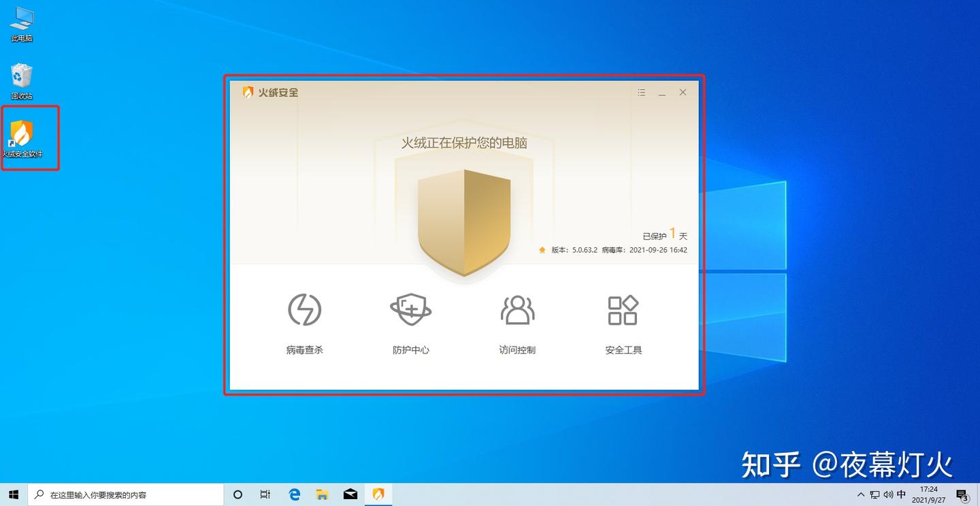Open the Windows Start menu

coord(13,494)
